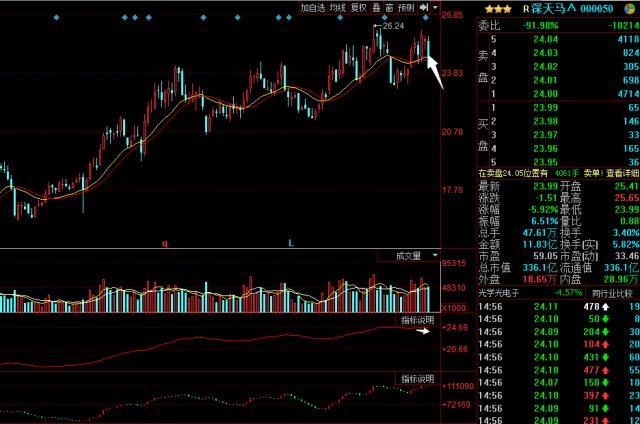Click the 26.24 high price label
Viewport: 640px width, 424px height.
coord(393,26)
